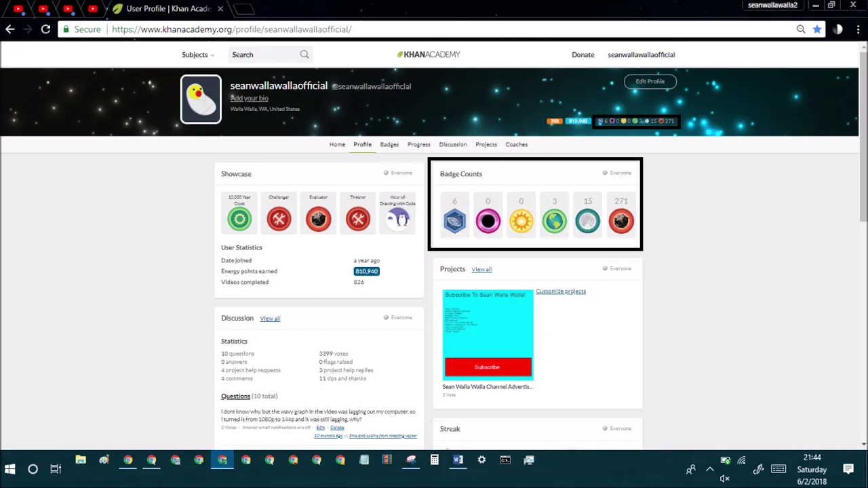Image resolution: width=868 pixels, height=488 pixels.
Task: Show hidden tray icons chevron
Action: click(710, 469)
